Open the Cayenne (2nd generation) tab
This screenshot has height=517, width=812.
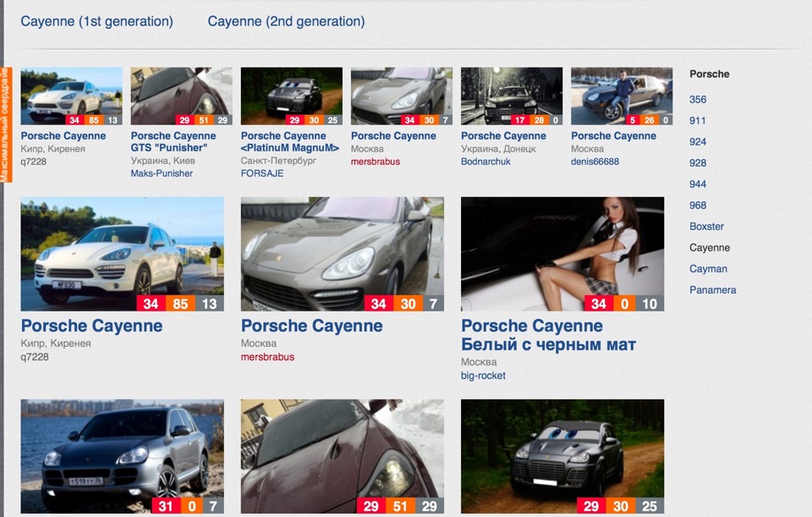pyautogui.click(x=287, y=21)
